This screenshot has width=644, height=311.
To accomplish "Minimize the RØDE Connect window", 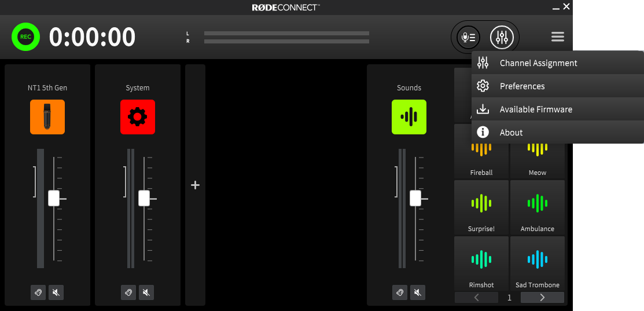I will click(x=556, y=8).
